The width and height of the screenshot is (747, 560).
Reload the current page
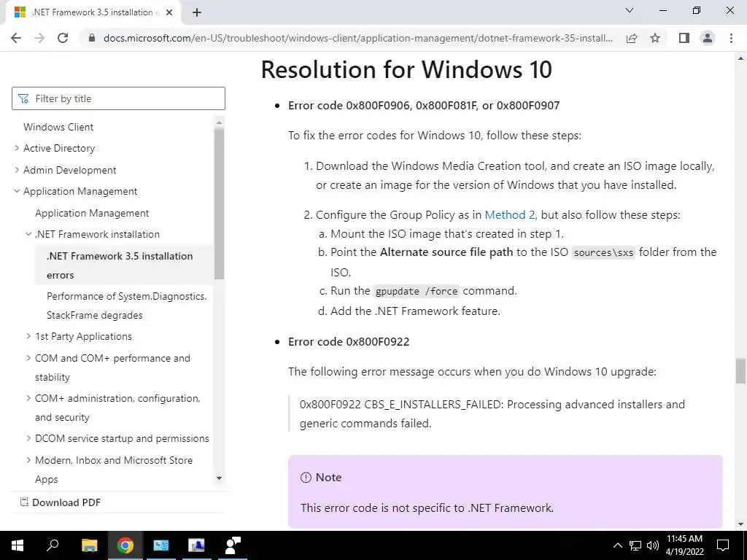pos(63,38)
